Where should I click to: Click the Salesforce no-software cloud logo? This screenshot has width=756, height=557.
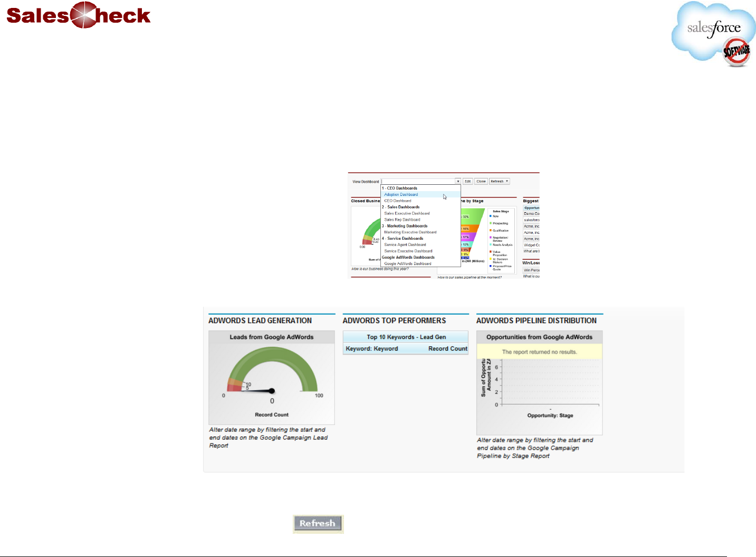coord(713,34)
